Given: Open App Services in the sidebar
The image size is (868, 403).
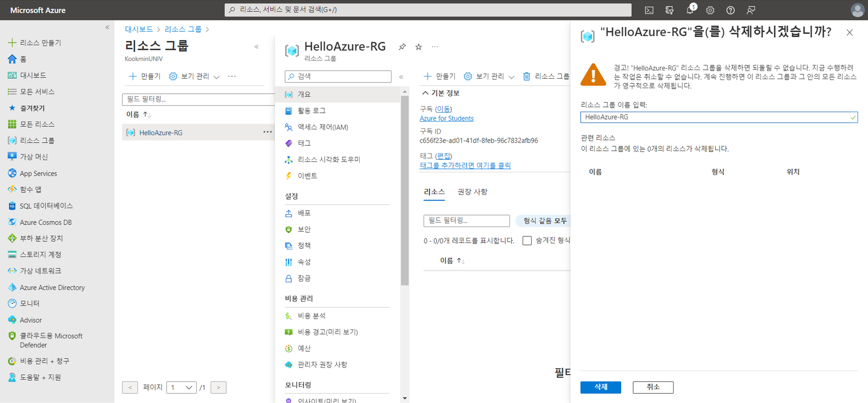Looking at the screenshot, I should (x=33, y=173).
